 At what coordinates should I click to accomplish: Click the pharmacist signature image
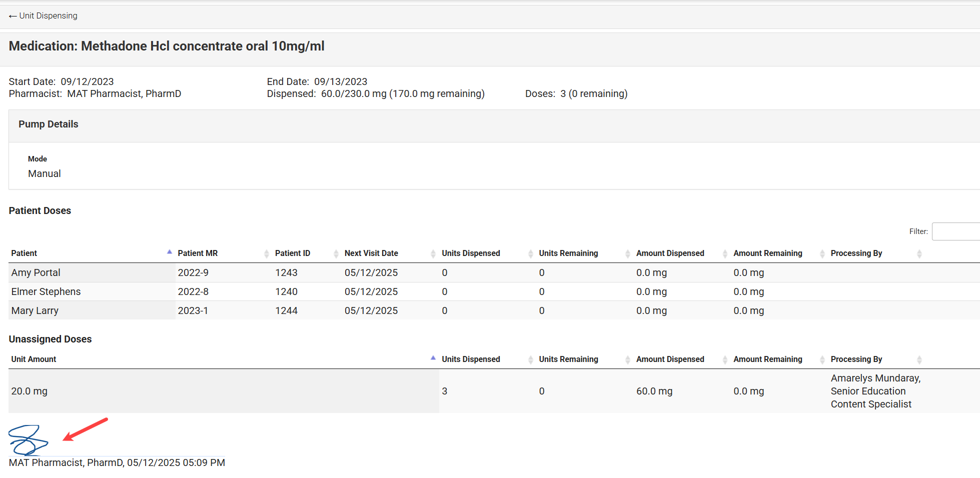tap(28, 439)
